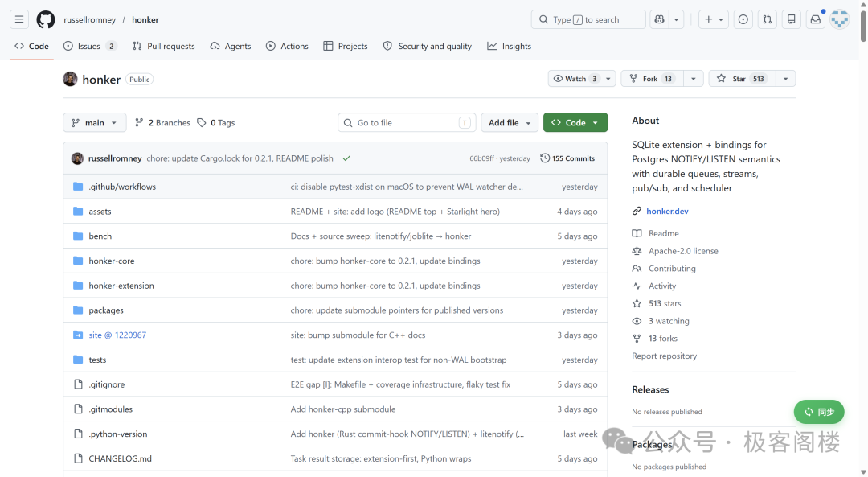Screen dimensions: 868x477
Task: Open commit hash 66b09ff
Action: 481,158
